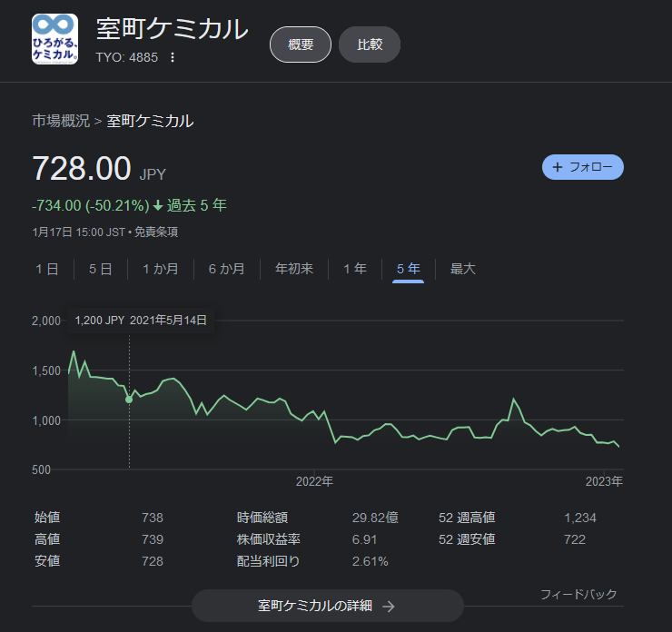This screenshot has width=672, height=632.
Task: Click the 配当利回り value 2.61%
Action: [x=370, y=561]
